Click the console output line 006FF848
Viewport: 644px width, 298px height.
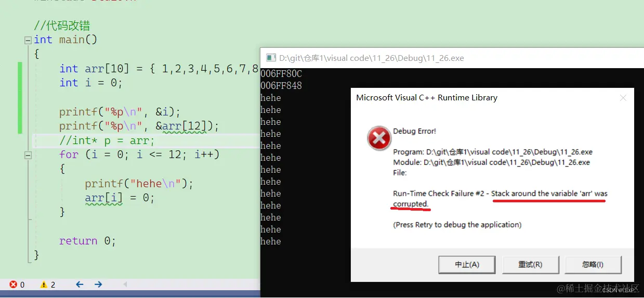(281, 86)
